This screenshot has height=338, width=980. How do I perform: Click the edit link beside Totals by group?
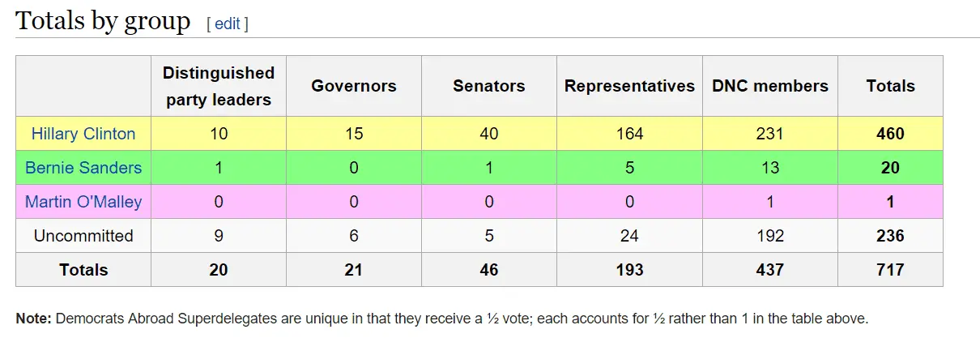[227, 24]
